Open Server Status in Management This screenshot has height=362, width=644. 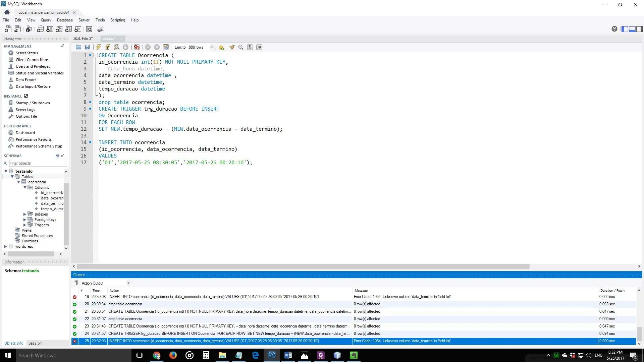pos(26,53)
